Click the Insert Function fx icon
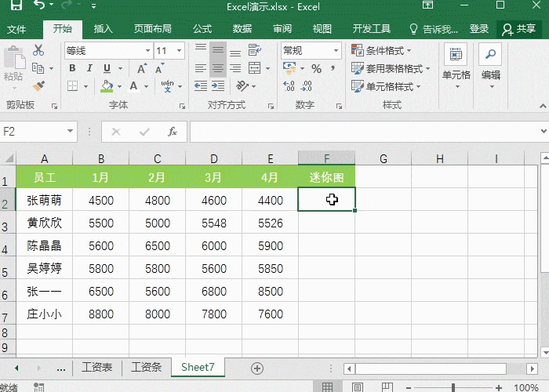 [173, 132]
